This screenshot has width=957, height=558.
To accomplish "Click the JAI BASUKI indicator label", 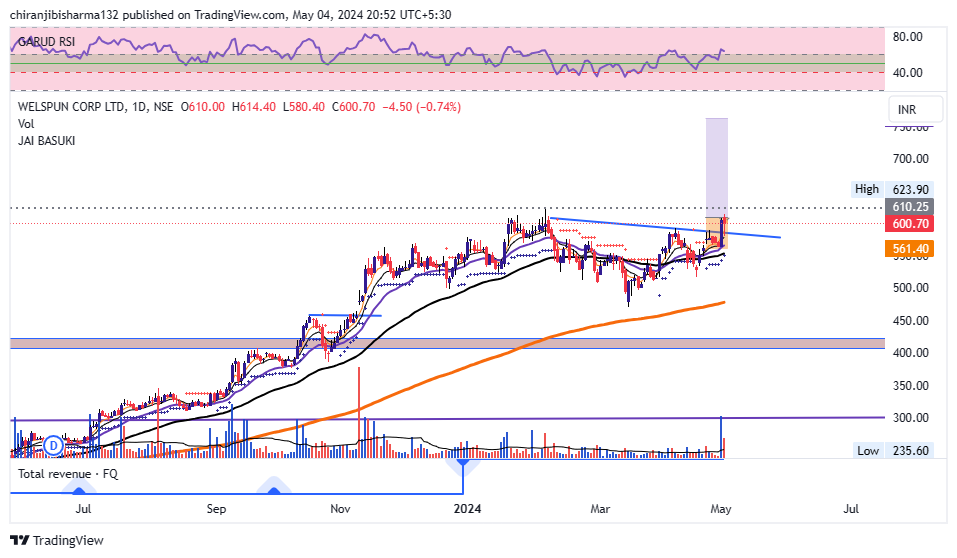I will pyautogui.click(x=46, y=141).
